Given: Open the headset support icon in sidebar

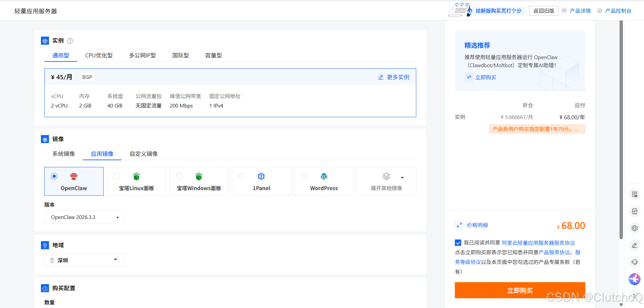Looking at the screenshot, I should pyautogui.click(x=635, y=262).
